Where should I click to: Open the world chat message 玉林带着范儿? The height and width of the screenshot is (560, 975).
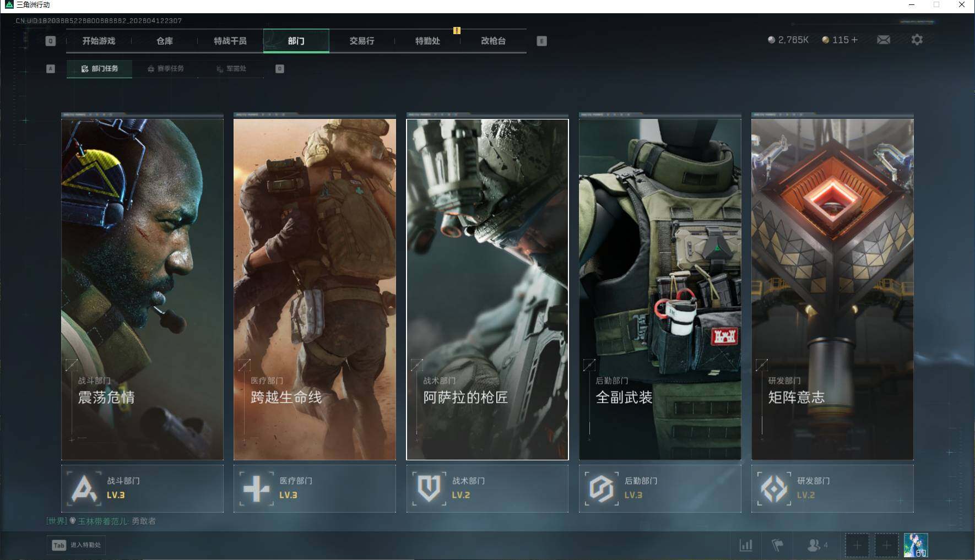point(101,521)
